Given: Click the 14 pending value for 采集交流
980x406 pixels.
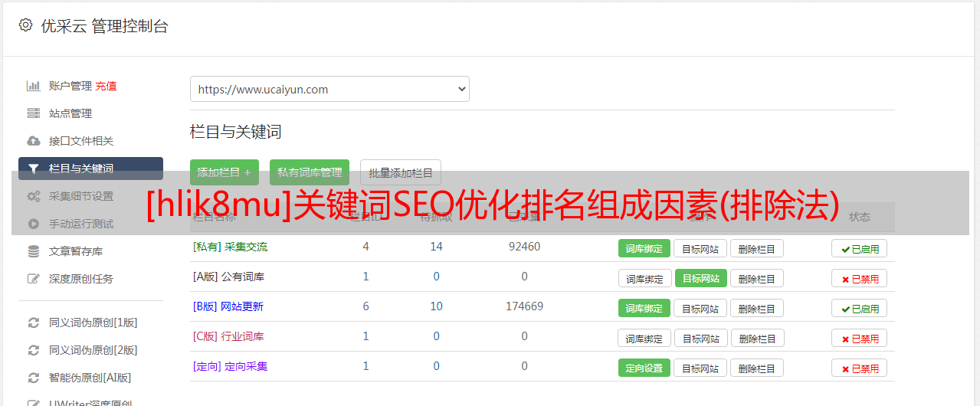Looking at the screenshot, I should coord(436,247).
